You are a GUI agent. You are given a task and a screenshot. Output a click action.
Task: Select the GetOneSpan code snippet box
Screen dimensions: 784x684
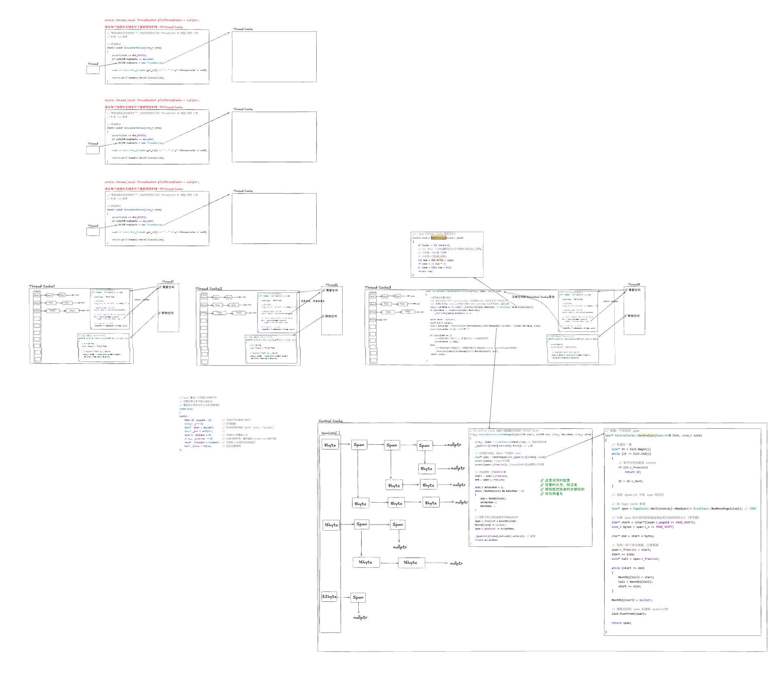682,532
